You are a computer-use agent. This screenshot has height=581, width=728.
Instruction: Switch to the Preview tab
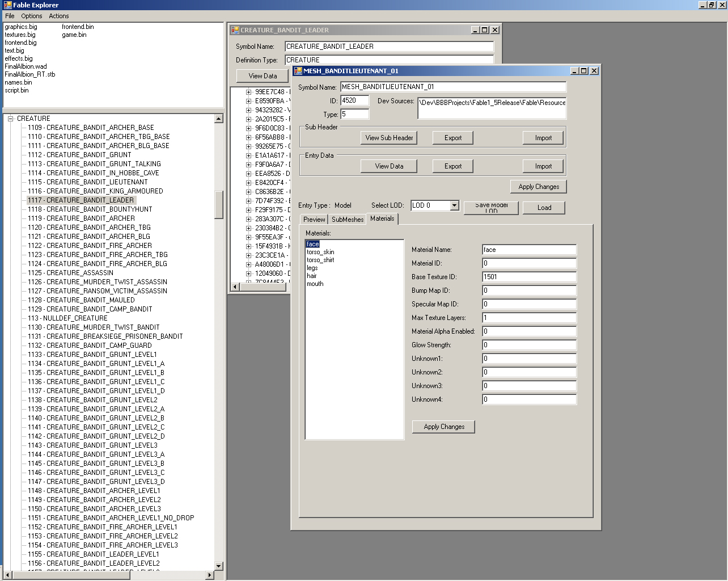pos(314,220)
